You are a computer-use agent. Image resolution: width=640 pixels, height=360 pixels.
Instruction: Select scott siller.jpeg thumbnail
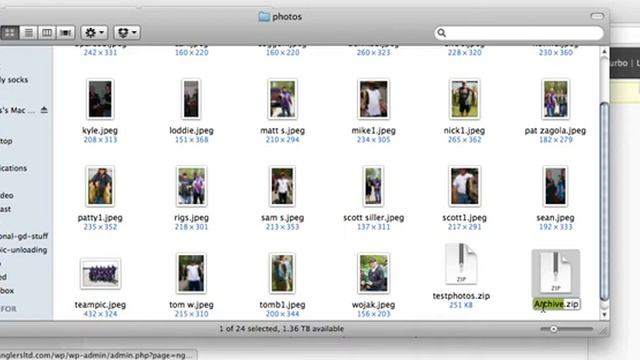373,186
